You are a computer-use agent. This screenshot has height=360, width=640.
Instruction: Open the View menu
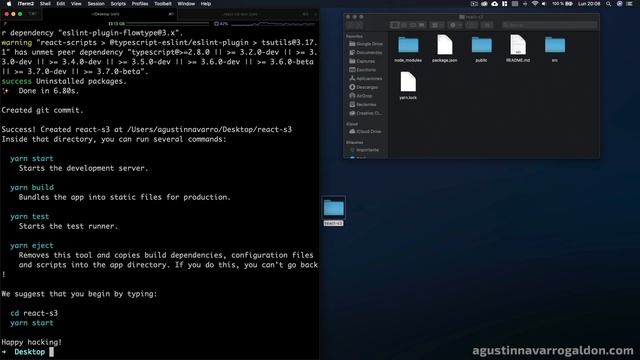76,4
